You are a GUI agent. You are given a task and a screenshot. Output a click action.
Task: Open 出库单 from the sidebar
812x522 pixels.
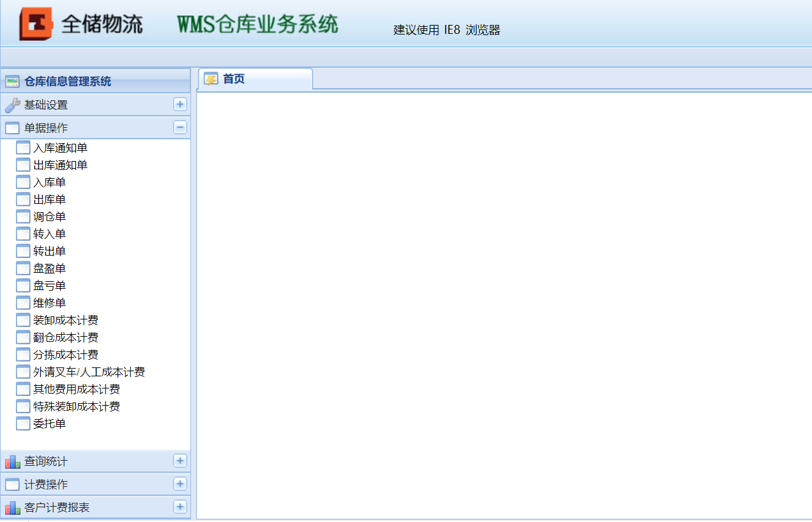click(x=49, y=199)
